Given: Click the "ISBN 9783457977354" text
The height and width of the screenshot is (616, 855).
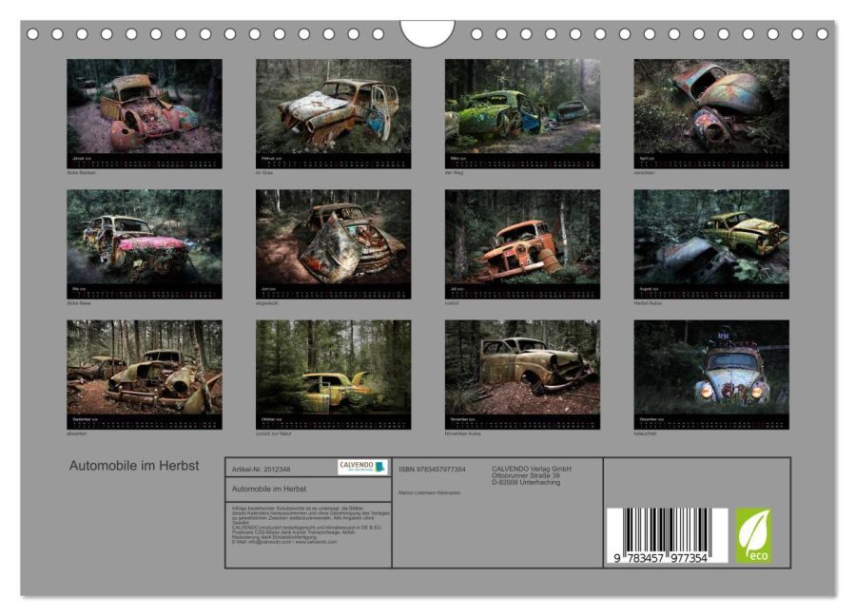Looking at the screenshot, I should tap(432, 470).
